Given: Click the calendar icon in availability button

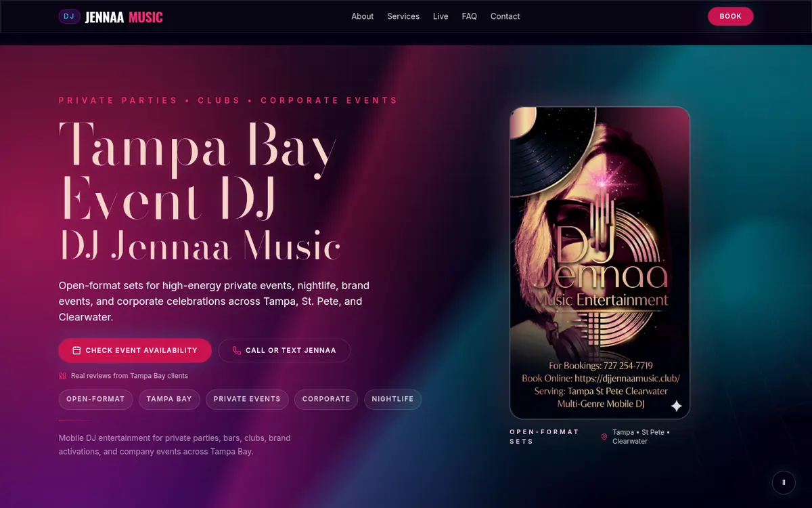Looking at the screenshot, I should tap(76, 350).
